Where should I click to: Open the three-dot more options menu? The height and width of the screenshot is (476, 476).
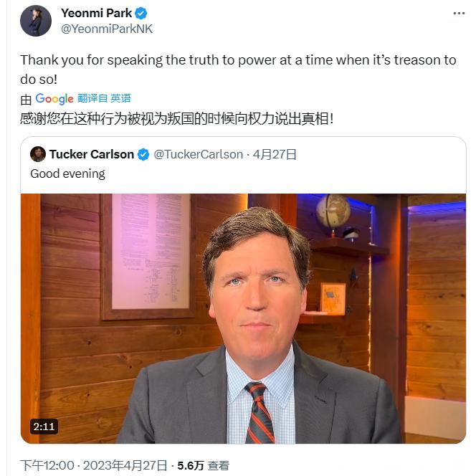pos(459,14)
